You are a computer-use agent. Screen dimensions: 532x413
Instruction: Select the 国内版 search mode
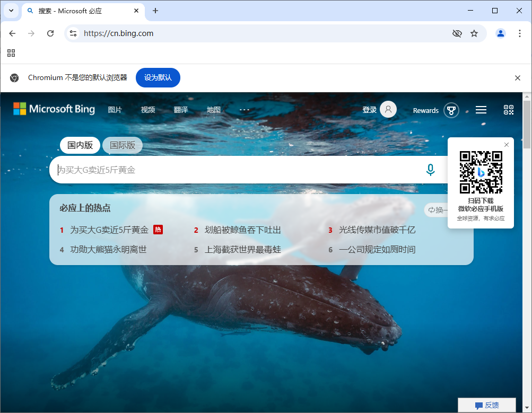point(80,145)
